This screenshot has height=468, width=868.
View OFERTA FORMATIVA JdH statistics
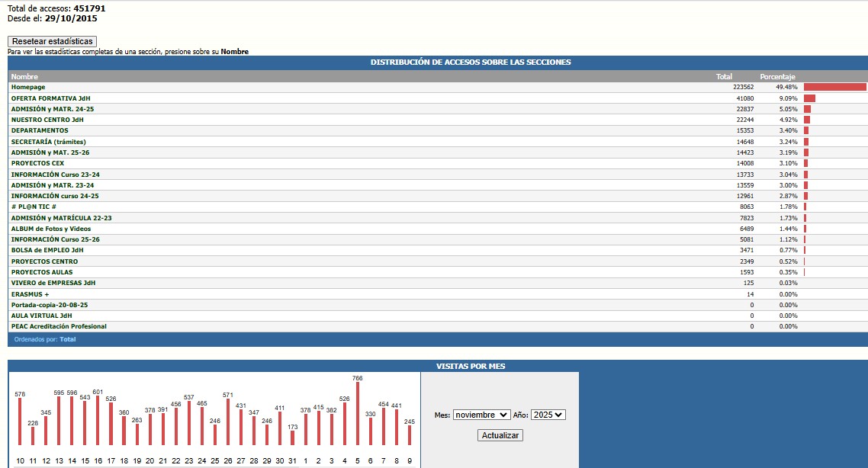tap(51, 98)
